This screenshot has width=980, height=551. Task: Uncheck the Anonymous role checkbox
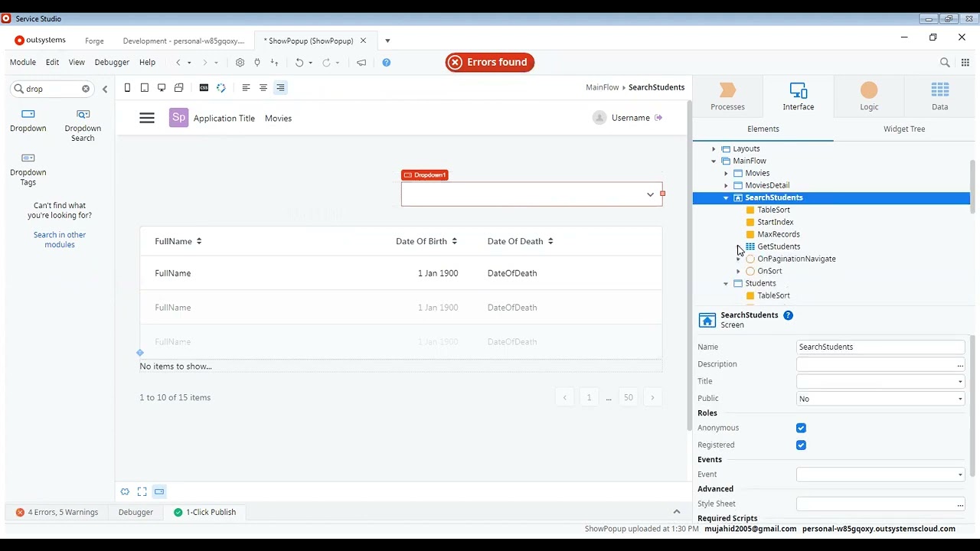tap(801, 428)
